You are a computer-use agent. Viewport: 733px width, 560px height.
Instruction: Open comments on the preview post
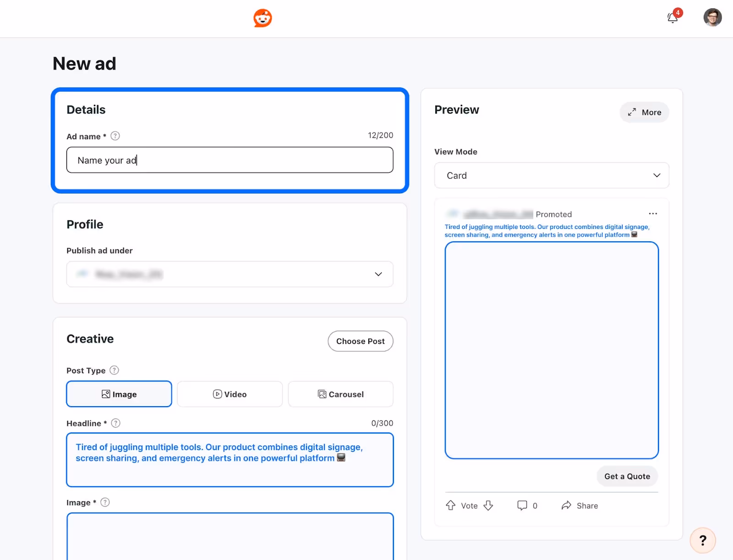tap(523, 505)
